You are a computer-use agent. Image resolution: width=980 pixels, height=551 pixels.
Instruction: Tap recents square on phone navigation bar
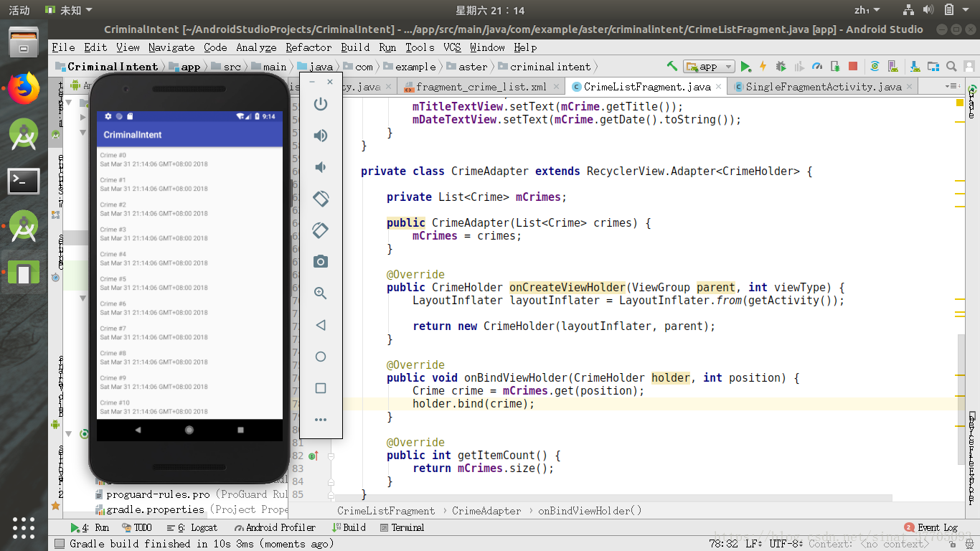click(x=240, y=430)
